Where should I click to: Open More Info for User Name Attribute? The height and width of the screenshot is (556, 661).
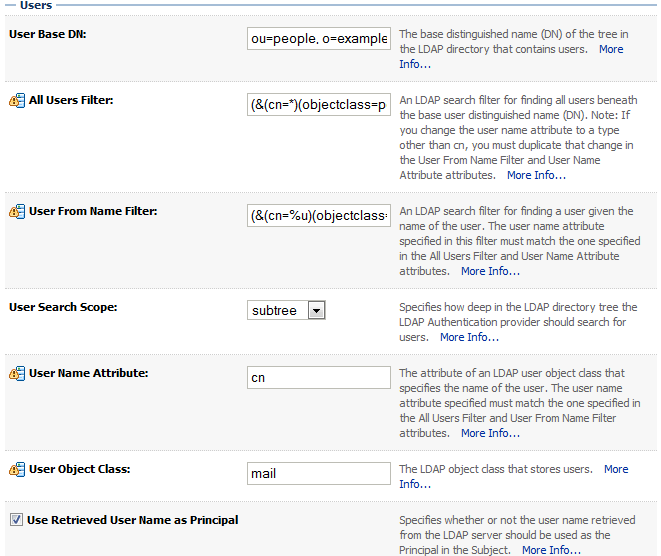(490, 433)
